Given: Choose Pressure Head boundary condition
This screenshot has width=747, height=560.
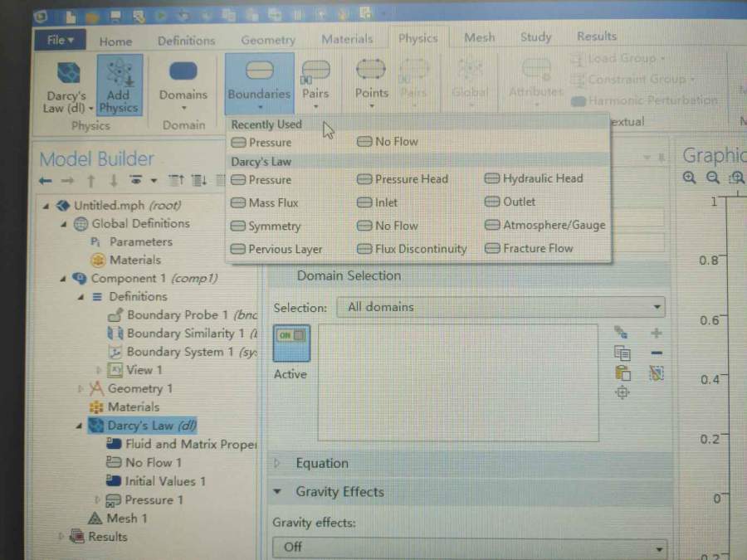Looking at the screenshot, I should (x=403, y=179).
